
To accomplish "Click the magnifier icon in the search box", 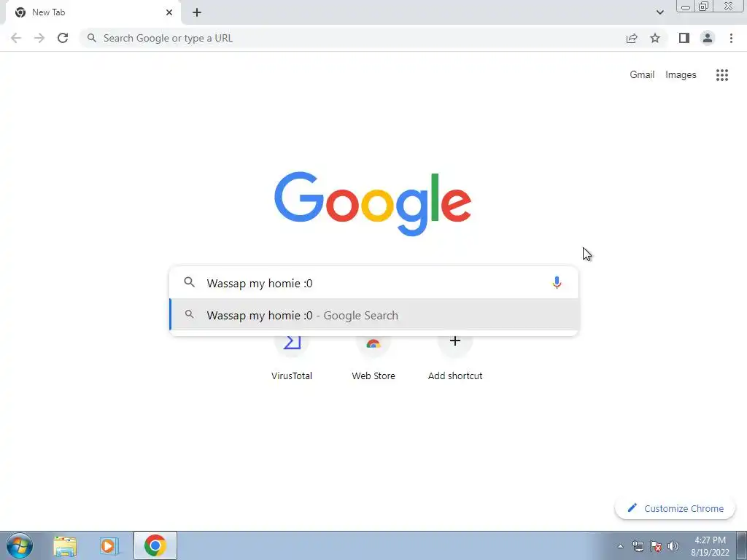I will tap(189, 282).
